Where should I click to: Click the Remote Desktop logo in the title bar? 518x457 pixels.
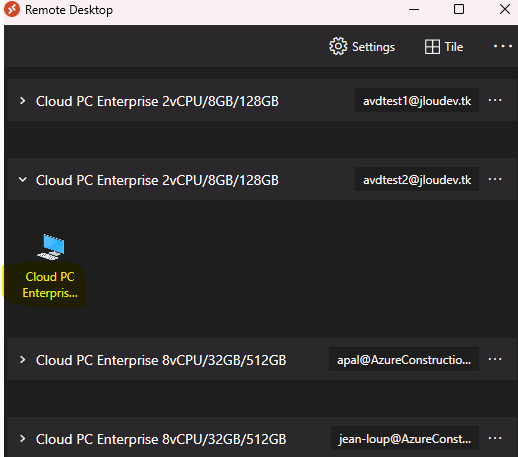tap(12, 9)
